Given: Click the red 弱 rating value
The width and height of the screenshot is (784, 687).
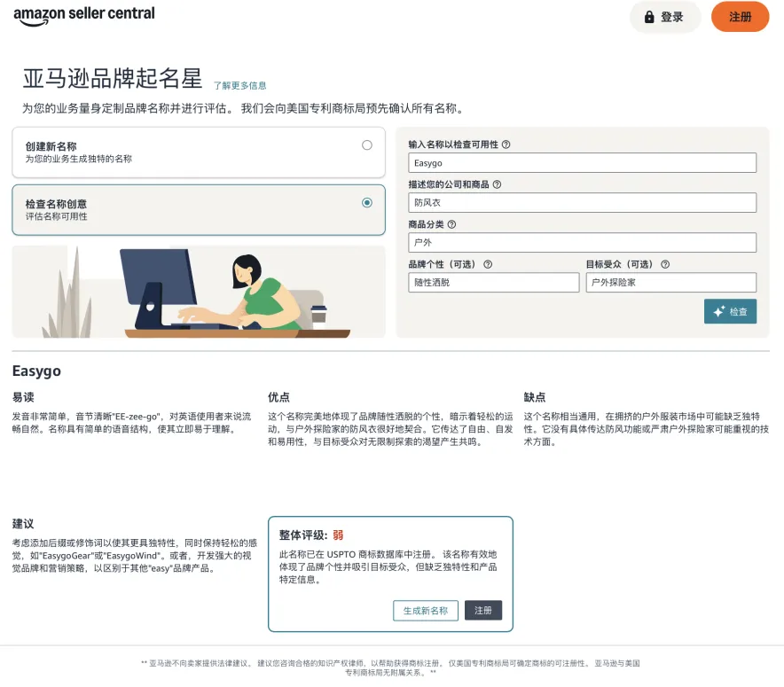Looking at the screenshot, I should click(x=338, y=535).
